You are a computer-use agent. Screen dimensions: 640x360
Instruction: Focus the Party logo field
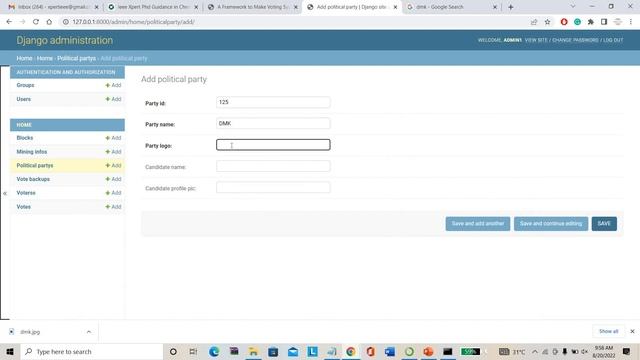(x=273, y=144)
